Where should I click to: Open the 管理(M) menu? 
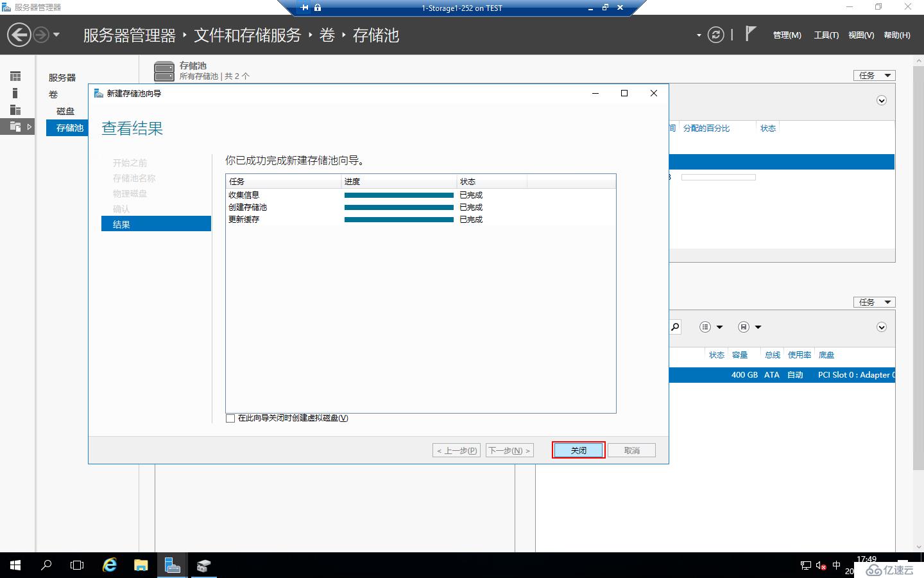coord(787,35)
